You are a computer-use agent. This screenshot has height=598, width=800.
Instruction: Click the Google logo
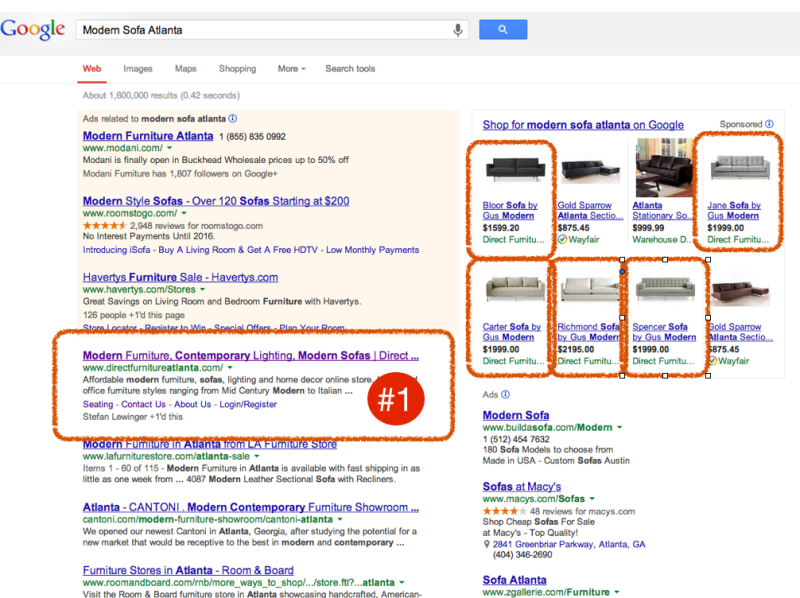pyautogui.click(x=33, y=29)
